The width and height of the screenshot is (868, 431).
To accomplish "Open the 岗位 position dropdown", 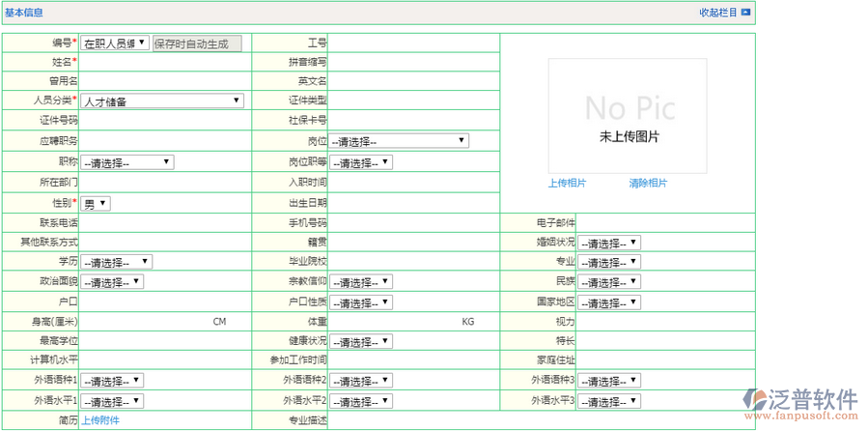I will (399, 141).
